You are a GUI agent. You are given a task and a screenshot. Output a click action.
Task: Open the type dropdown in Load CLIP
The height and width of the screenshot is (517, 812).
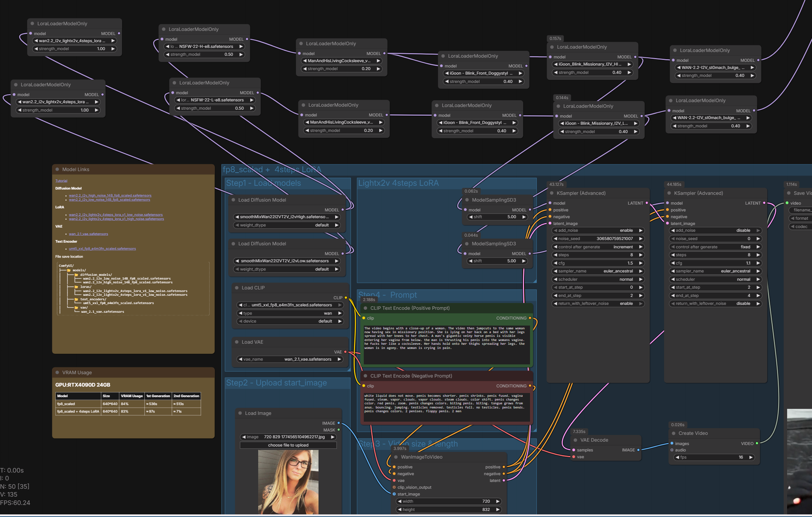pyautogui.click(x=290, y=314)
